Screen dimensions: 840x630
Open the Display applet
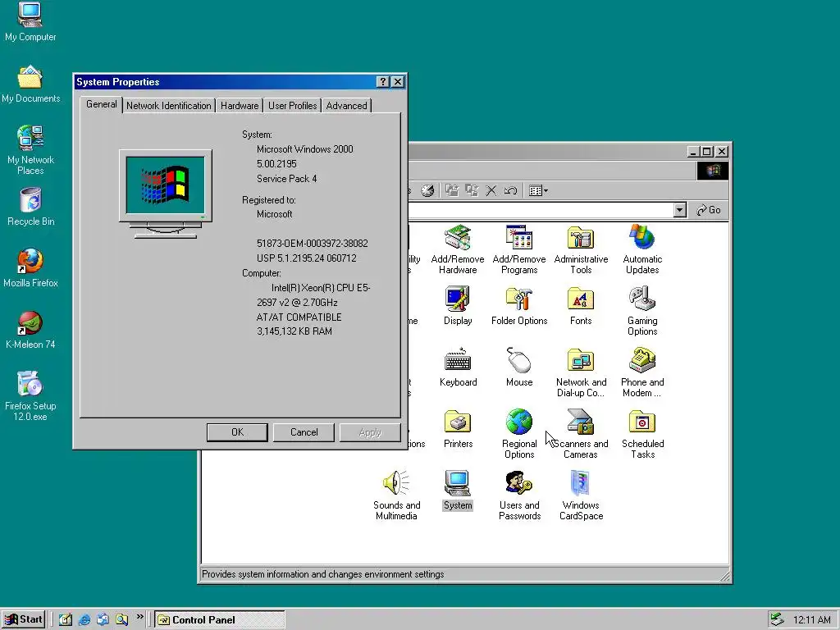coord(458,305)
